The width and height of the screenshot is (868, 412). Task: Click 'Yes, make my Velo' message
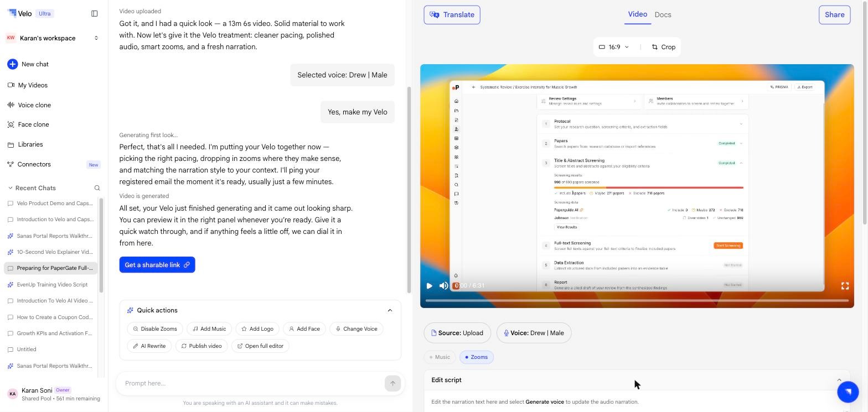[358, 112]
